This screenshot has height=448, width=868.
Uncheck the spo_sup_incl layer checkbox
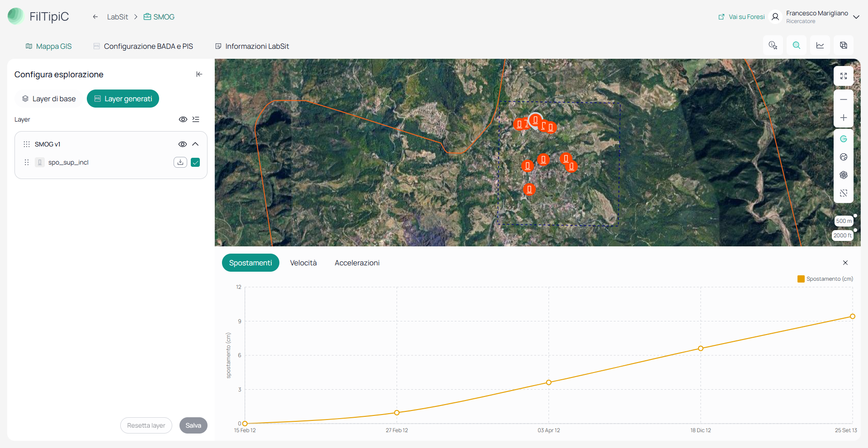[x=195, y=162]
